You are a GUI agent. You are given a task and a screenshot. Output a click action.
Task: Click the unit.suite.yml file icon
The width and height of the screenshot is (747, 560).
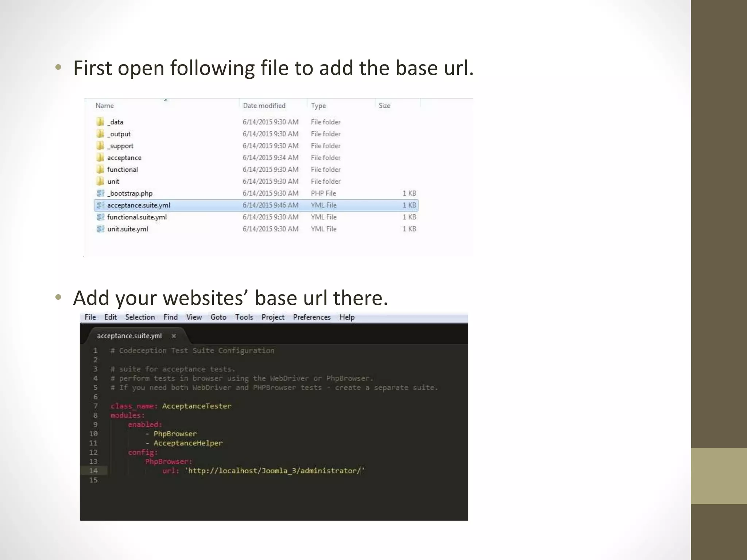coord(100,229)
